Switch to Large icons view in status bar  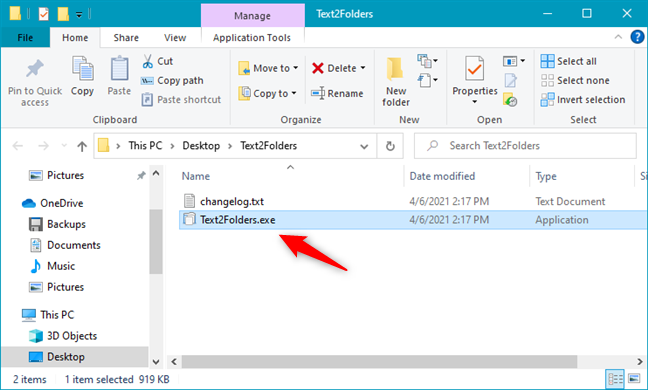click(634, 378)
